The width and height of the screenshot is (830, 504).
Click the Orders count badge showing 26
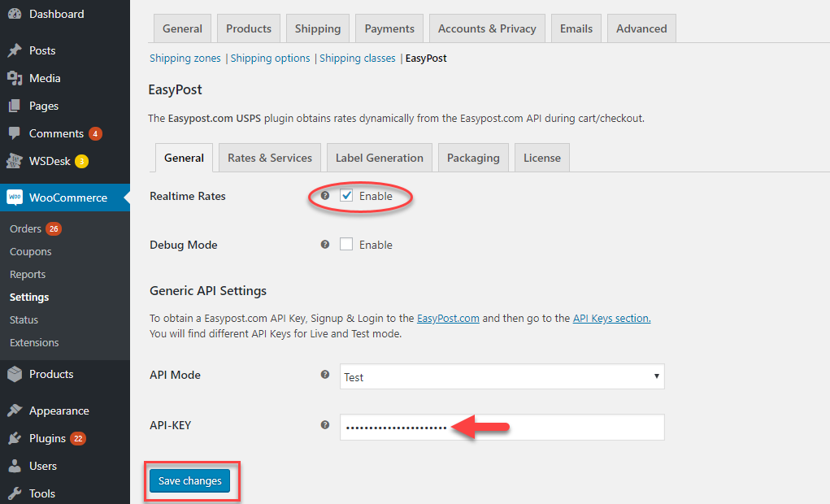tap(54, 229)
